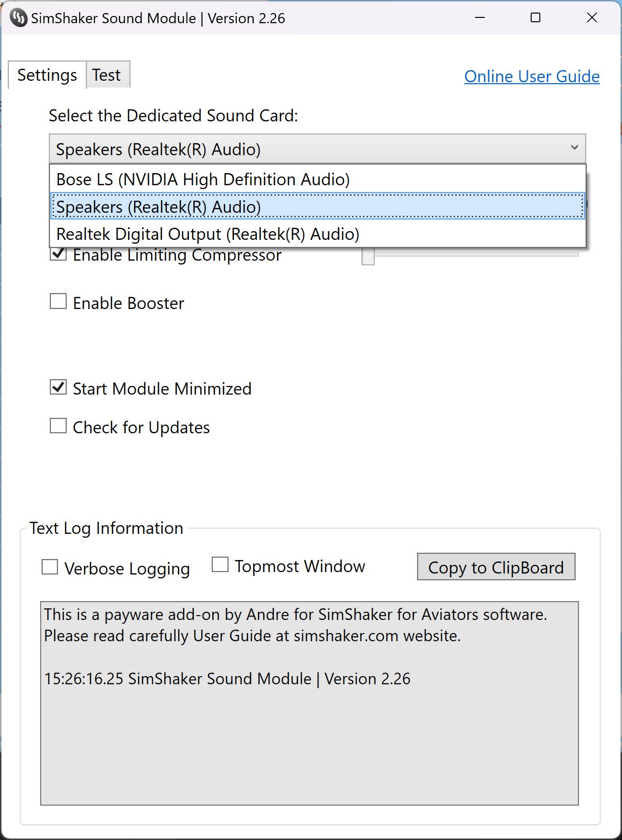Turn on Verbose Logging

pyautogui.click(x=50, y=567)
